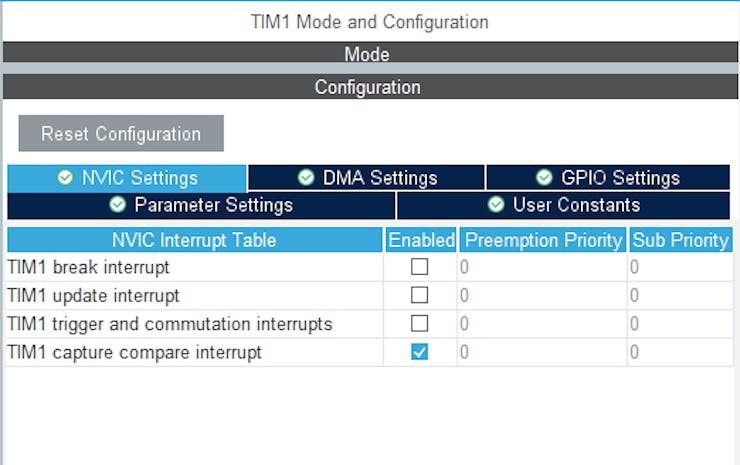Enable the TIM1 update interrupt checkbox
The height and width of the screenshot is (465, 740).
click(x=420, y=295)
